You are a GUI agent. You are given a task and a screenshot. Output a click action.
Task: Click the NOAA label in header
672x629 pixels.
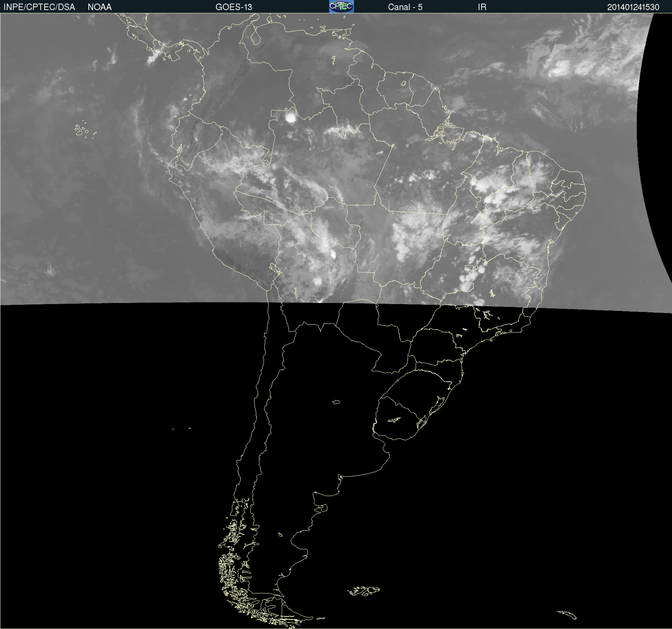pos(100,7)
